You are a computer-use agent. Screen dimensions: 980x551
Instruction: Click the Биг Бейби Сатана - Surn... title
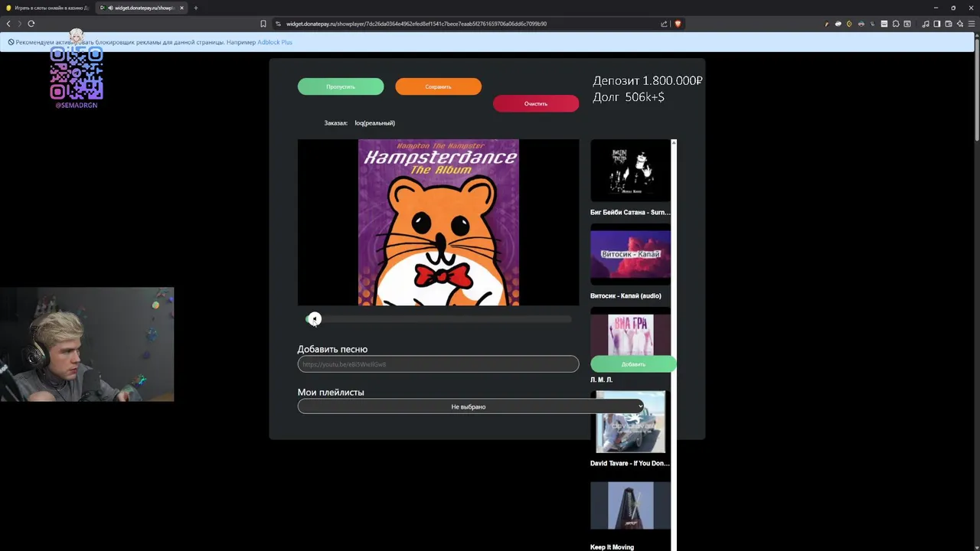630,213
